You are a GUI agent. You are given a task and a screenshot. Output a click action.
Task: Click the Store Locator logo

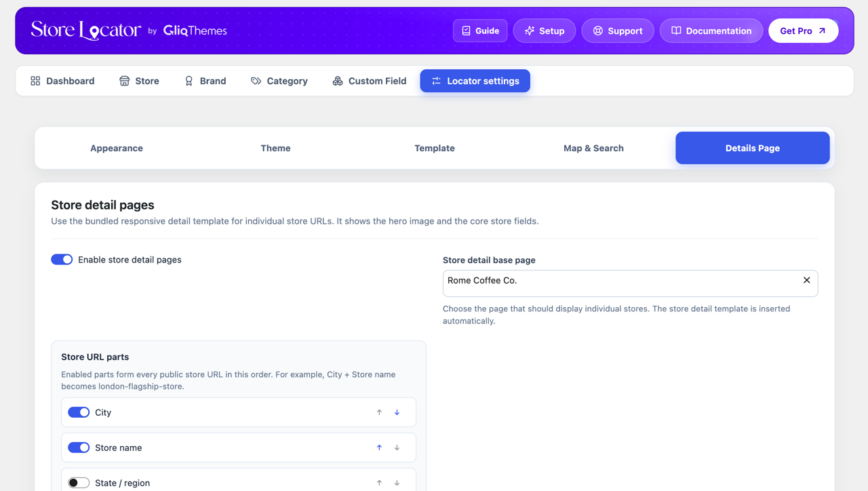(86, 31)
